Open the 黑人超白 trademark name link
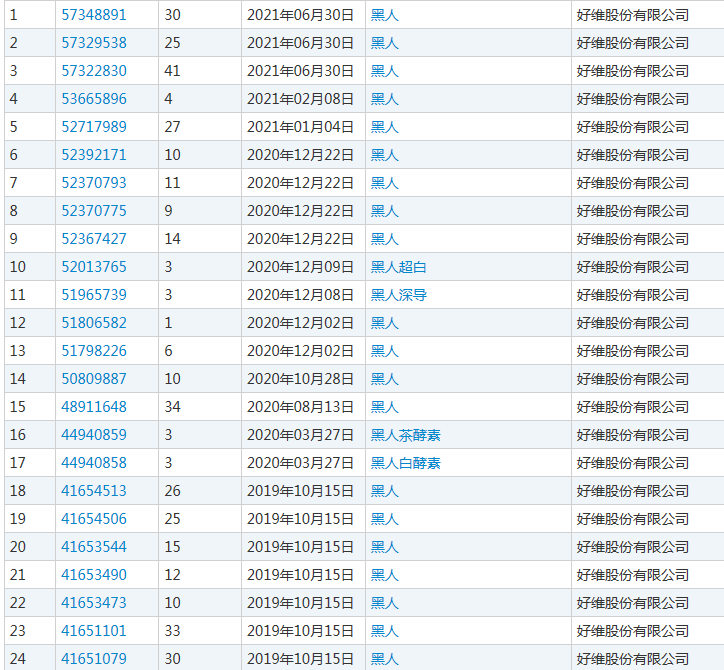724x670 pixels. pos(398,267)
